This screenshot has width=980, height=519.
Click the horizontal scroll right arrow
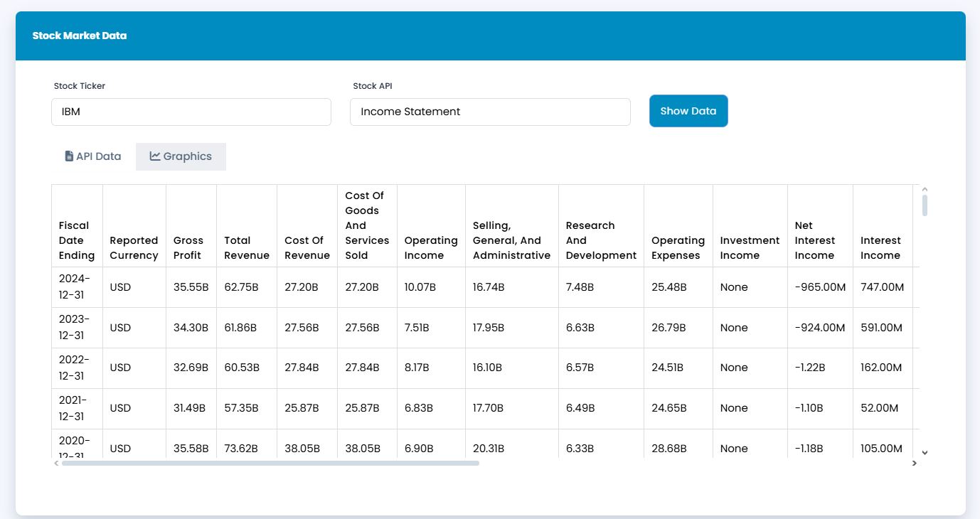coord(915,463)
